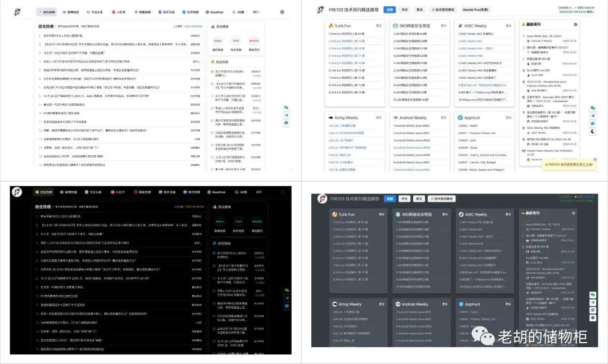Click 中文 filter on dark weekly page

tap(404, 199)
